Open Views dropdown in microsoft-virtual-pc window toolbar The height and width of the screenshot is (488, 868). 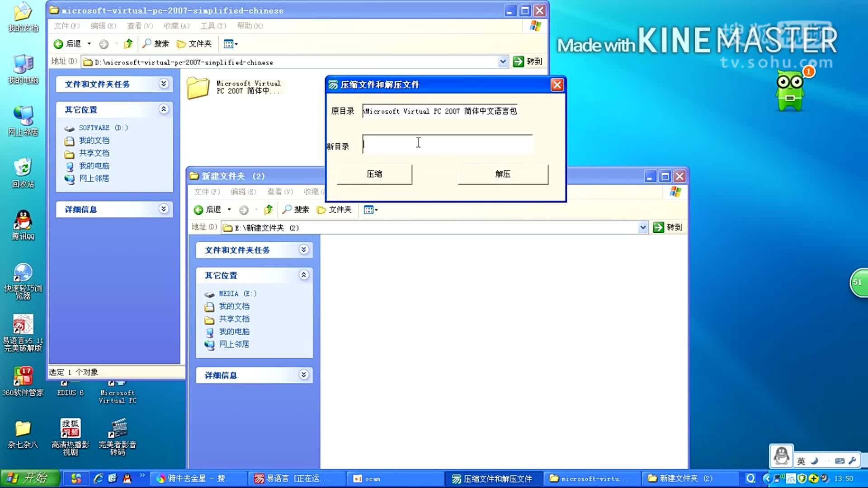point(231,44)
